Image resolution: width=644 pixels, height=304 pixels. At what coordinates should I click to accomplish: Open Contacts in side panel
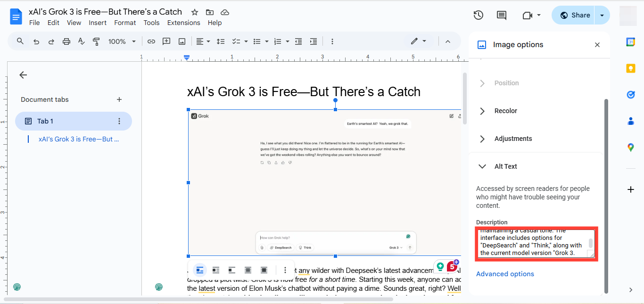(x=631, y=121)
